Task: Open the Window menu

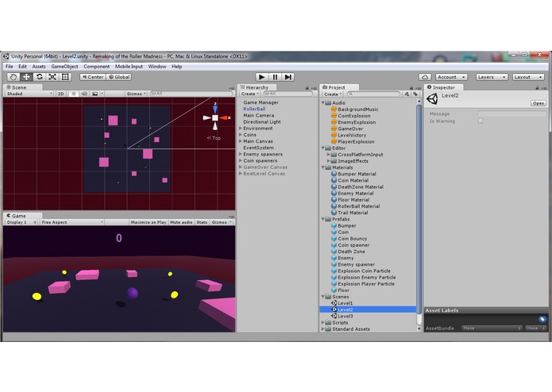Action: 157,67
